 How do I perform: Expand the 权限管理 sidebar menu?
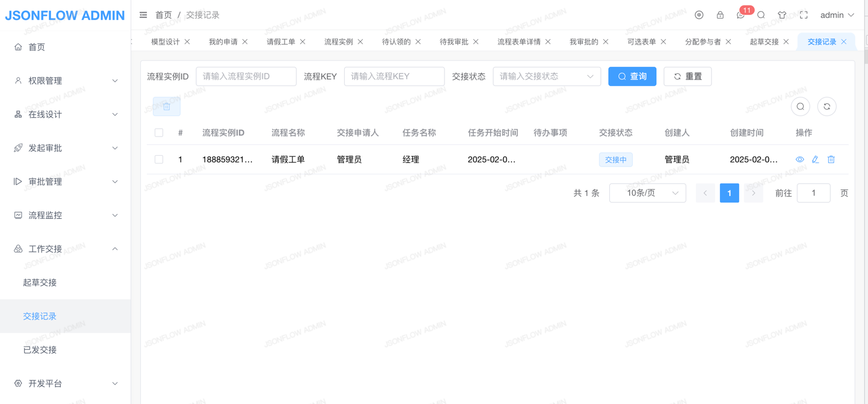pos(65,81)
